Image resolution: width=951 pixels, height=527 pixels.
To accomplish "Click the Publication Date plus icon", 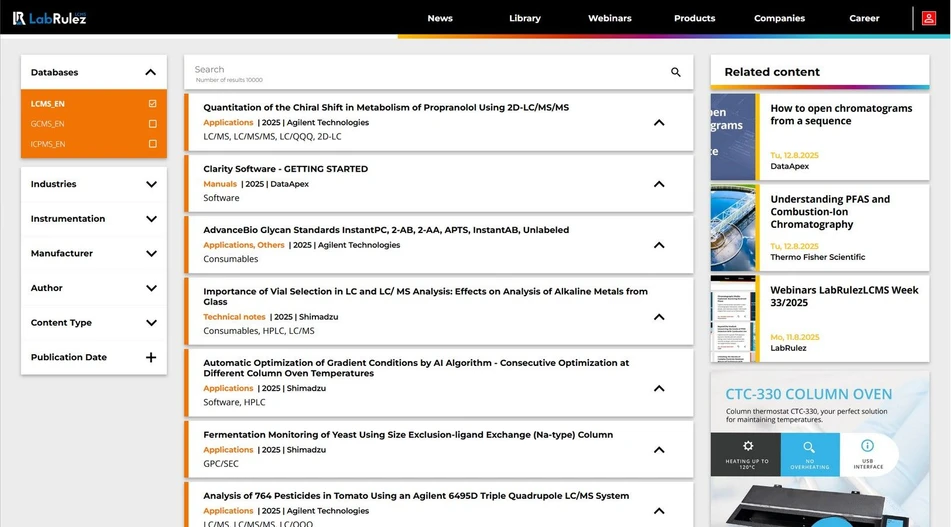I will click(x=151, y=357).
